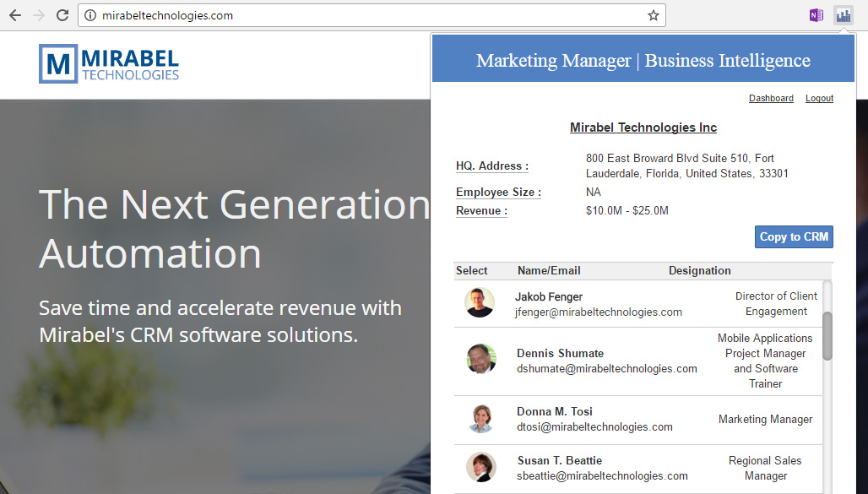Focus the mirabeltechnologies.com address bar

[x=372, y=15]
